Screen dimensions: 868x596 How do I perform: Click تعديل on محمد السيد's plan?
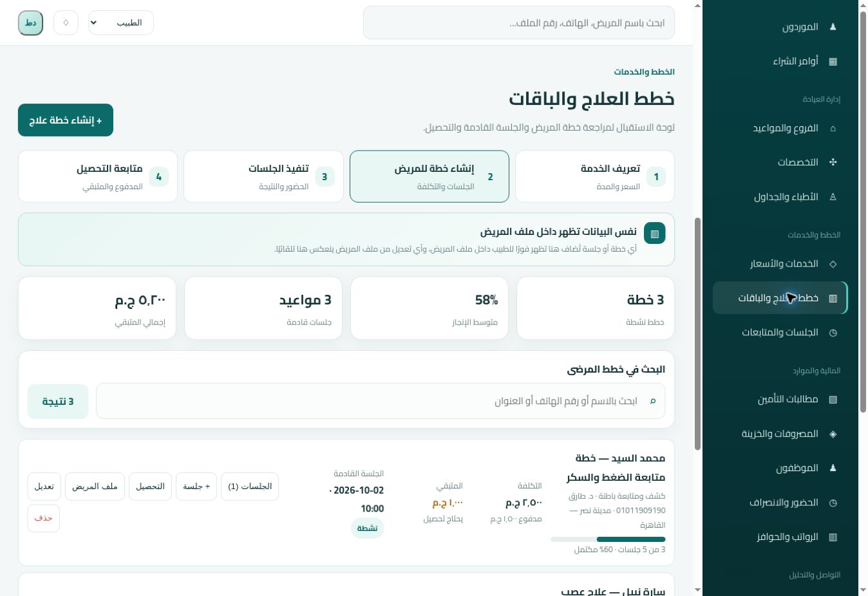(x=44, y=487)
